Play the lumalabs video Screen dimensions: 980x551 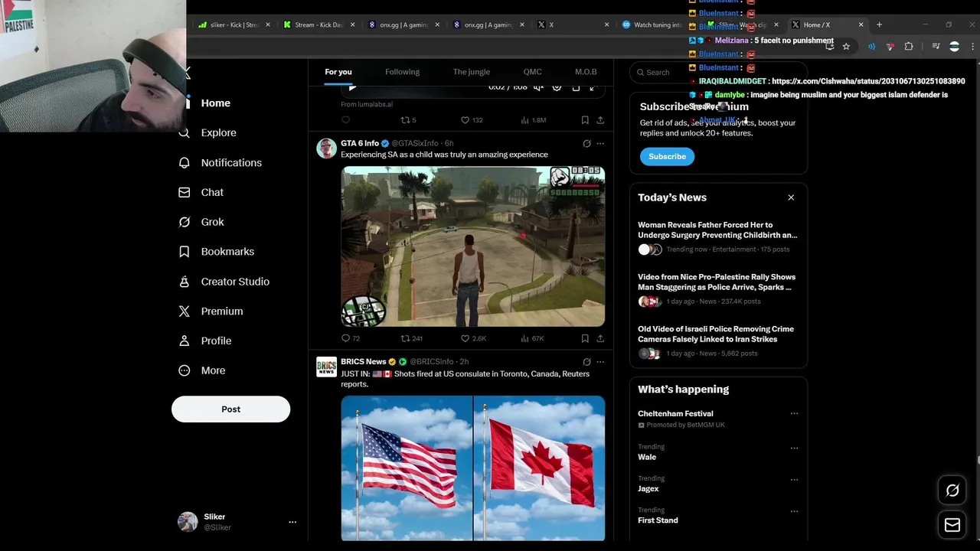point(352,87)
